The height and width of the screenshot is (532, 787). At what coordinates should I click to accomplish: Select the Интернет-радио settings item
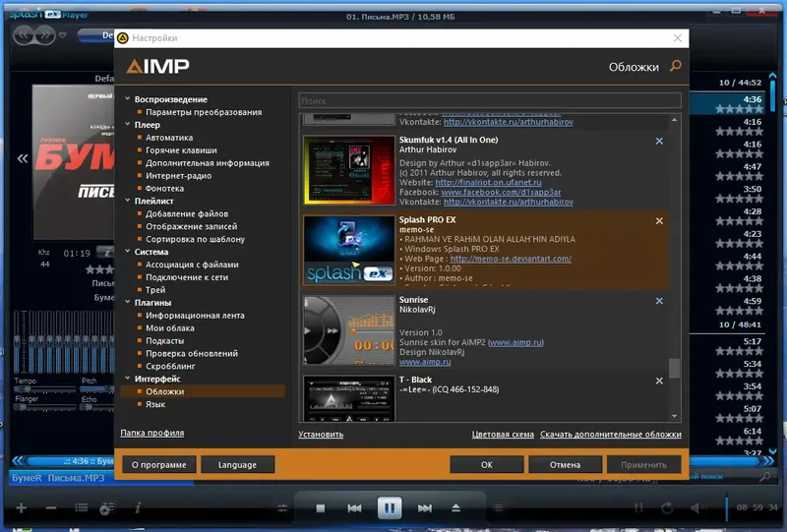(179, 176)
